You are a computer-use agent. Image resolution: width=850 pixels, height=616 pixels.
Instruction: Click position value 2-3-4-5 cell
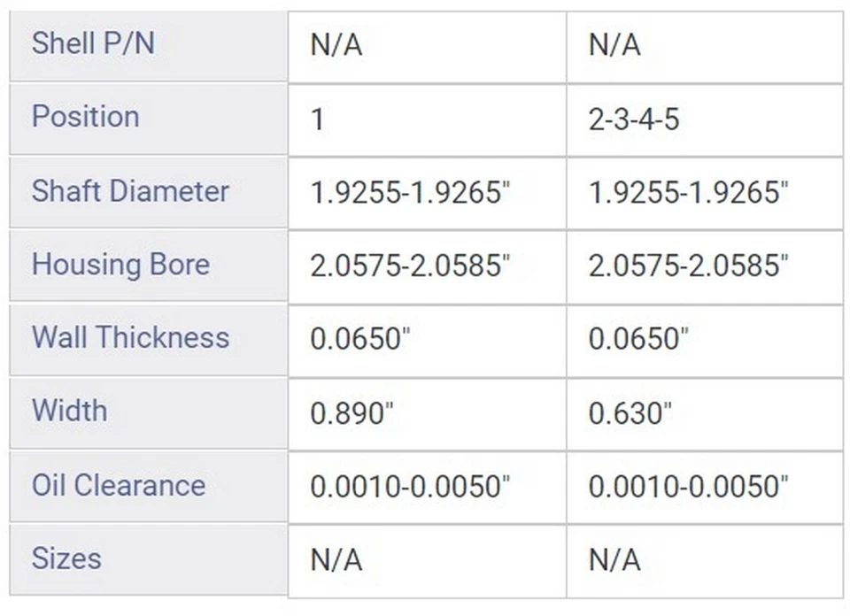click(705, 120)
